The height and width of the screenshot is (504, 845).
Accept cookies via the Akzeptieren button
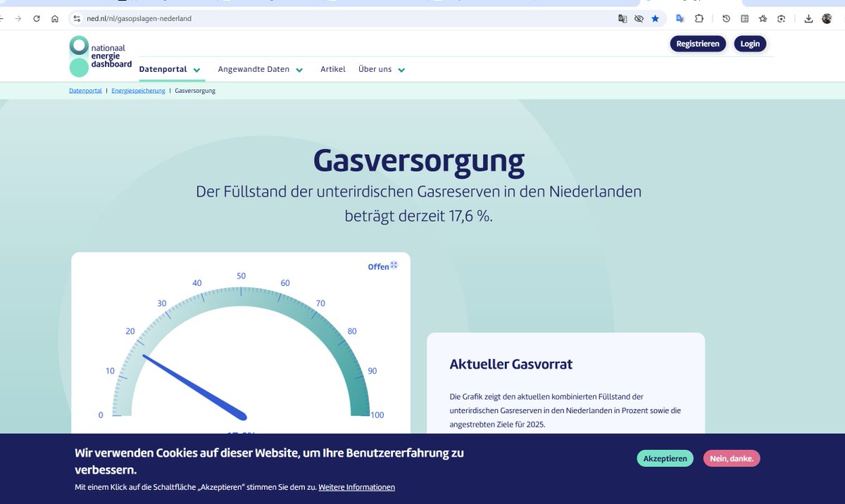tap(665, 458)
